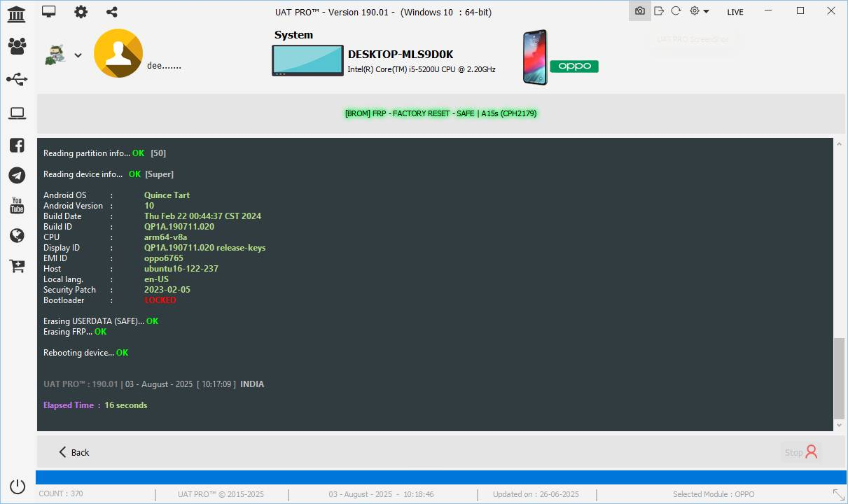Expand the chevron next to the mascot avatar
The width and height of the screenshot is (848, 504).
[78, 55]
